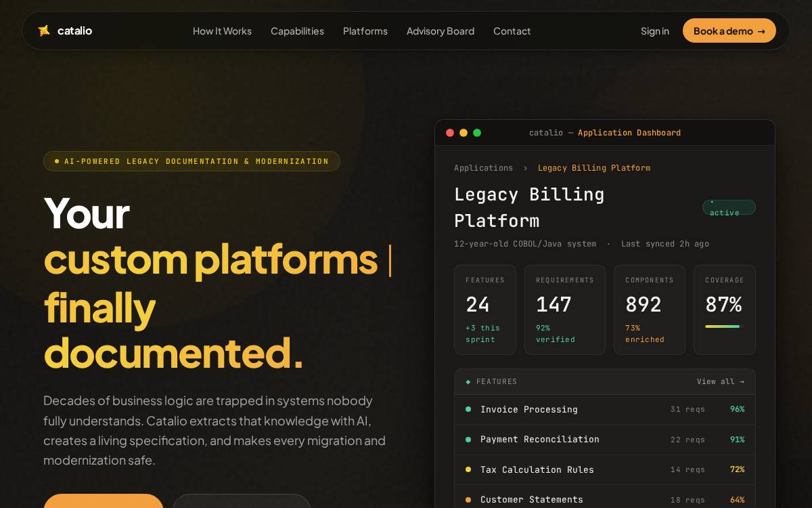Select the Invoice Processing row
This screenshot has height=508, width=812.
[x=605, y=409]
